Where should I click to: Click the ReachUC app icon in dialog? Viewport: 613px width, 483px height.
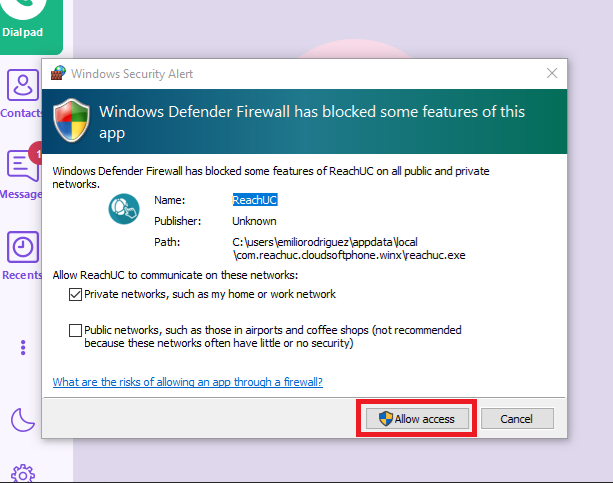(124, 209)
